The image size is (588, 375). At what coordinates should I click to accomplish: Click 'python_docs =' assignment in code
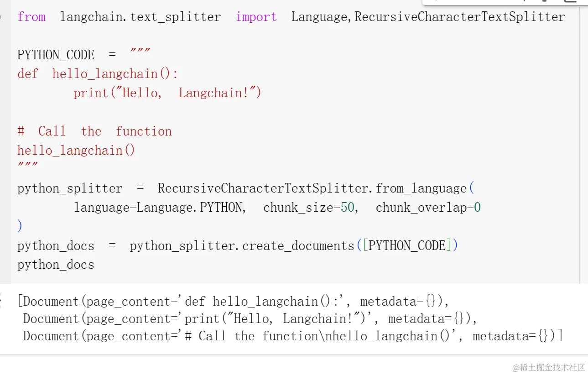(67, 246)
